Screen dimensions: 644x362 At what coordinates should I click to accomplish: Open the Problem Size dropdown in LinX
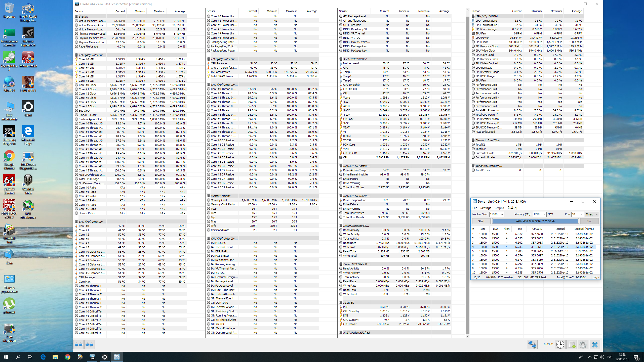click(502, 214)
